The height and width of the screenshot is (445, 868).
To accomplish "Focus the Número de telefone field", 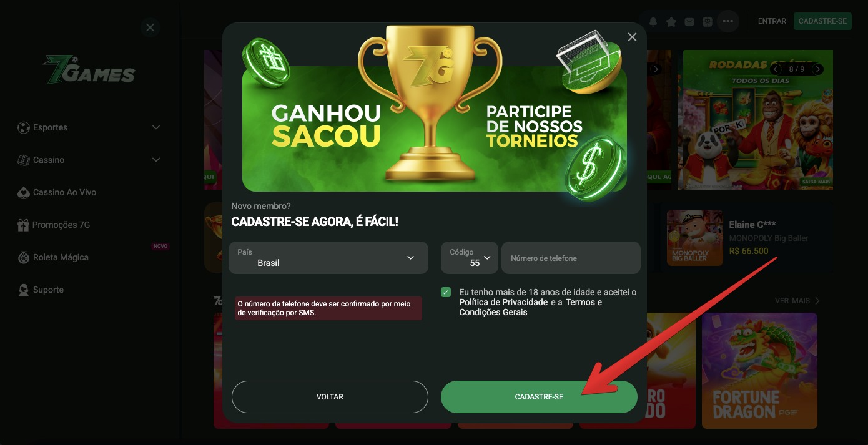I will 571,258.
